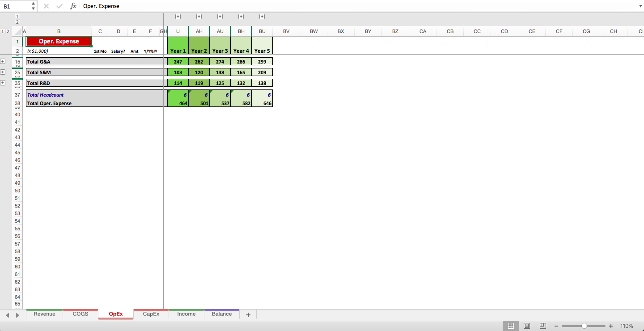Expand the column group above column BH
This screenshot has height=331, width=644.
coord(241,17)
